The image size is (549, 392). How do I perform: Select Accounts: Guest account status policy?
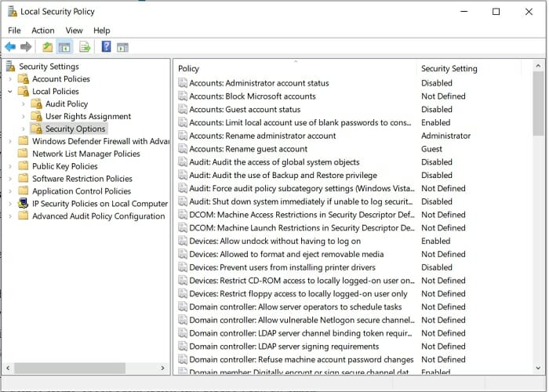pyautogui.click(x=245, y=110)
